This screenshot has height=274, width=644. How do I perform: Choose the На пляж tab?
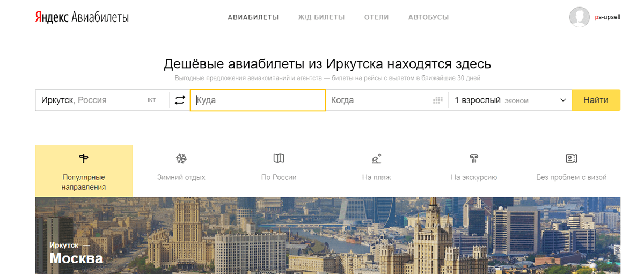pyautogui.click(x=376, y=171)
